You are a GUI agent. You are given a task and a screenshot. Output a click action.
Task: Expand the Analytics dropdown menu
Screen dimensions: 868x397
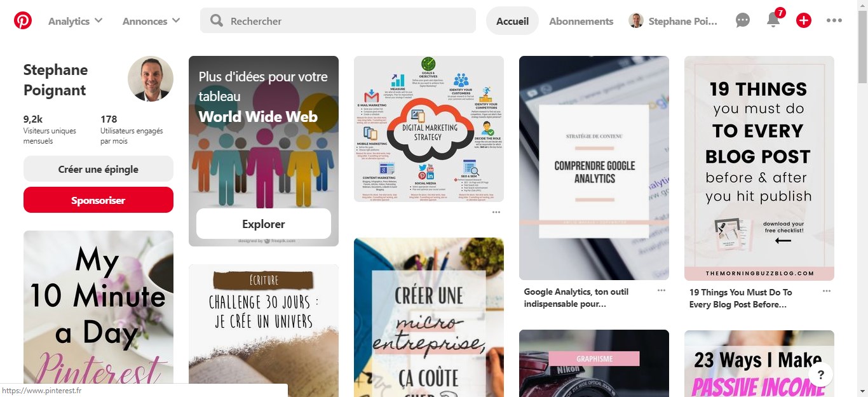(75, 21)
